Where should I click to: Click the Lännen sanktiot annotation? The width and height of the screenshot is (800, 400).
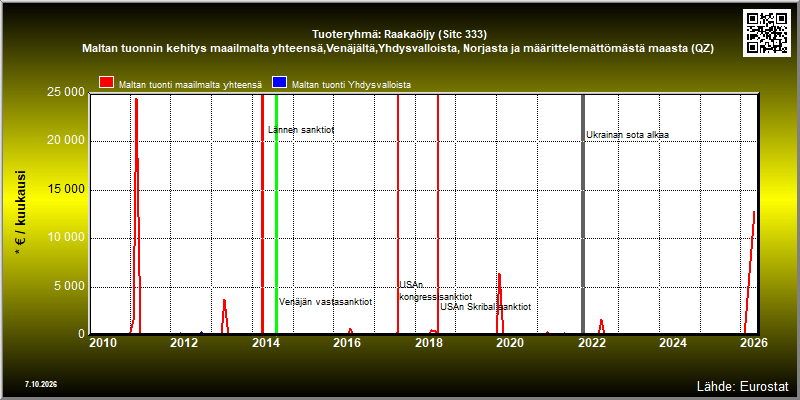click(301, 130)
